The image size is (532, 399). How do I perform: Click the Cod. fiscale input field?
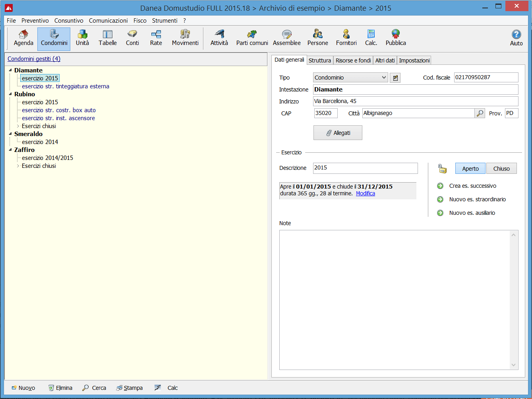[486, 77]
